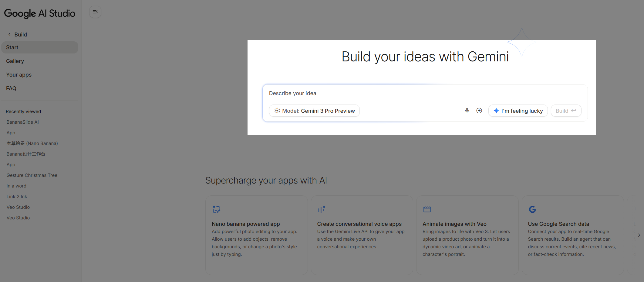Click the plus add attachment icon

coord(479,111)
